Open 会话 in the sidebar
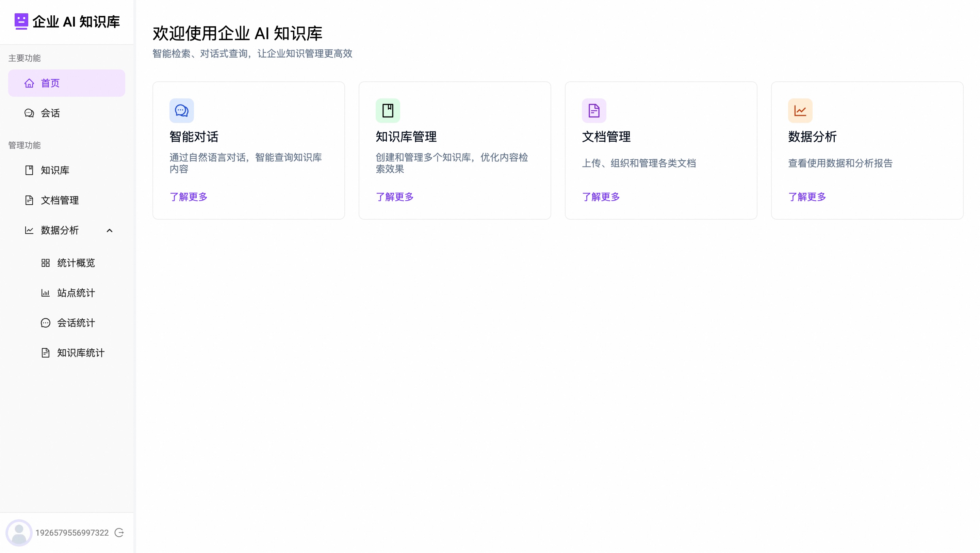The height and width of the screenshot is (553, 980). [50, 113]
